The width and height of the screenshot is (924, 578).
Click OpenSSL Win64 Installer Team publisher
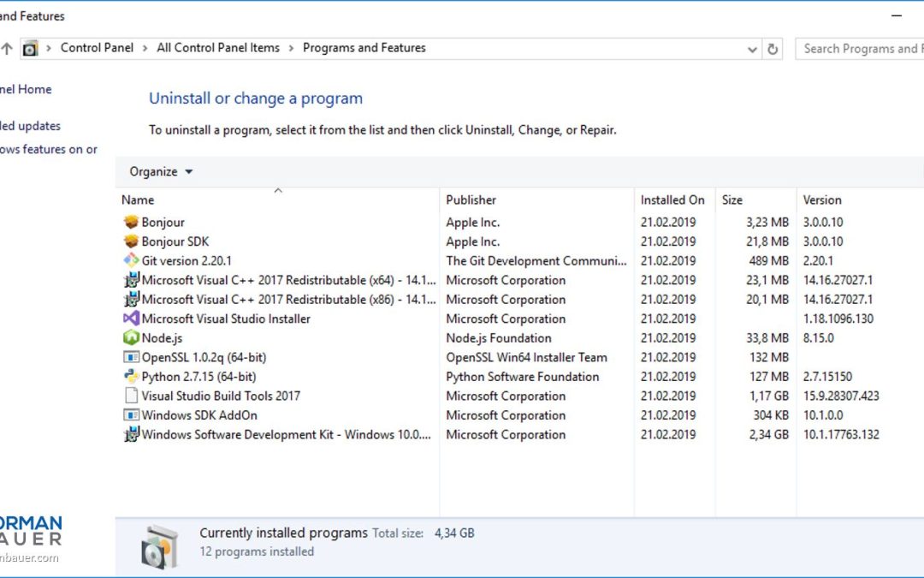526,357
